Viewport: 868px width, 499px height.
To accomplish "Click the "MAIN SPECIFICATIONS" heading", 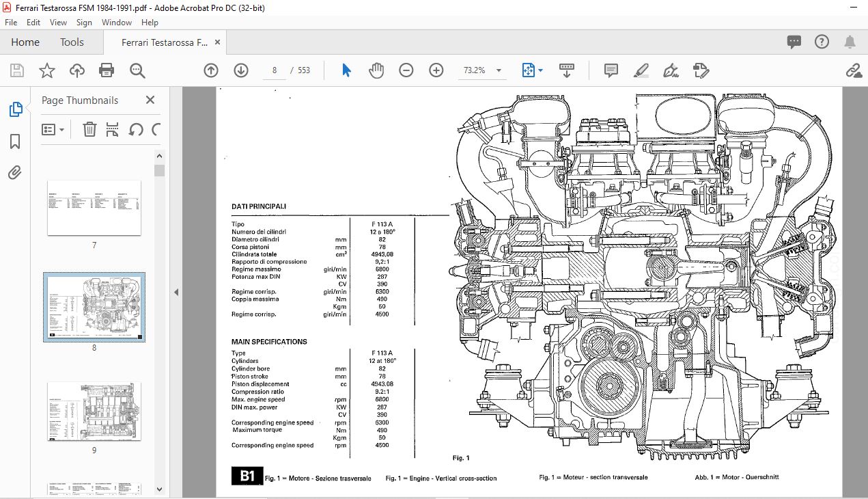I will pyautogui.click(x=269, y=342).
